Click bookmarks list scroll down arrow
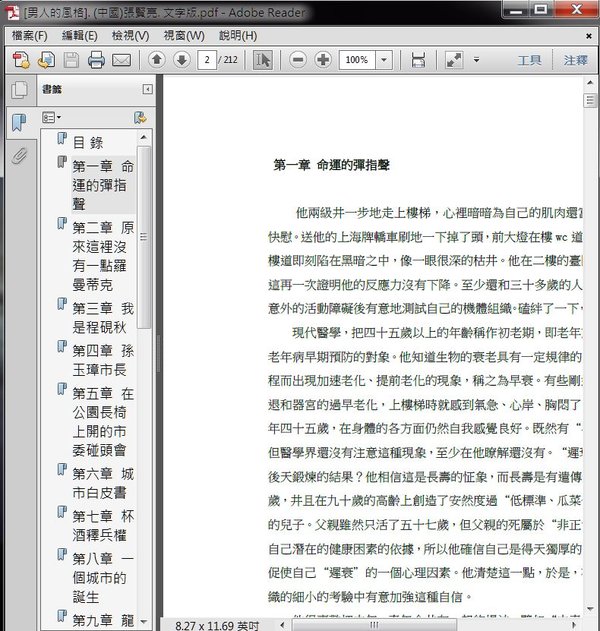The height and width of the screenshot is (631, 600). 144,622
